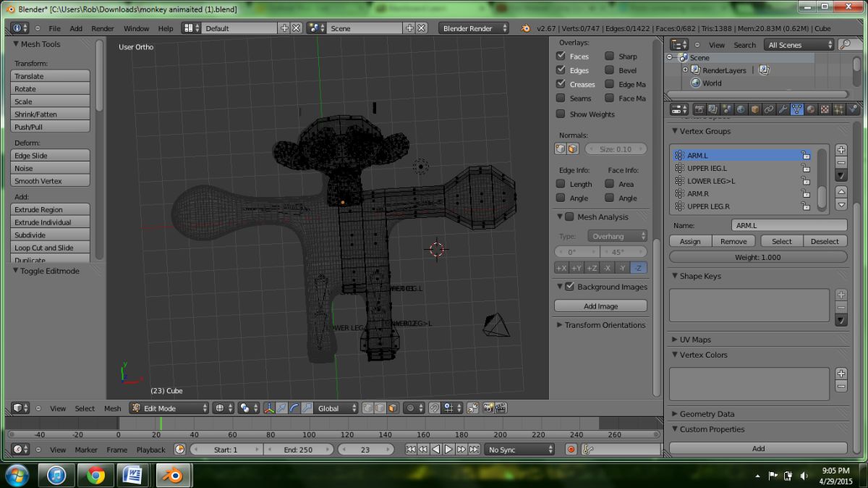Show normals as face icon
Viewport: 868px width, 488px height.
[x=572, y=149]
